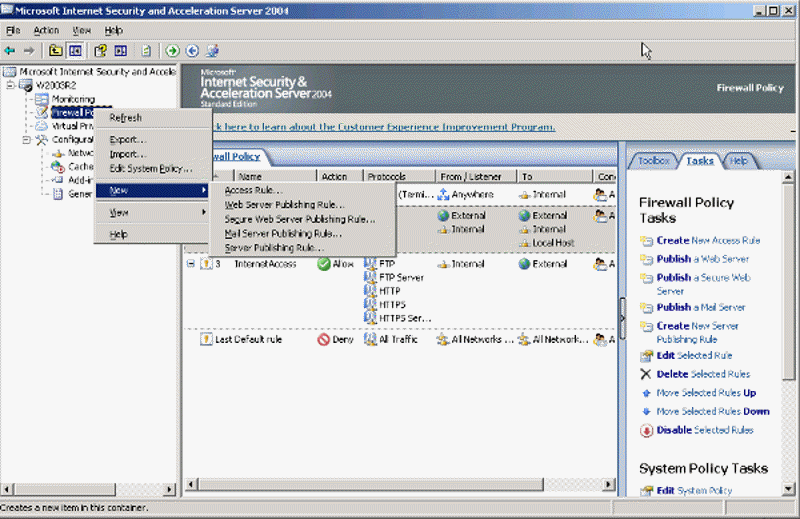Click the task pane scroll down arrow
This screenshot has height=519, width=800.
tap(789, 489)
